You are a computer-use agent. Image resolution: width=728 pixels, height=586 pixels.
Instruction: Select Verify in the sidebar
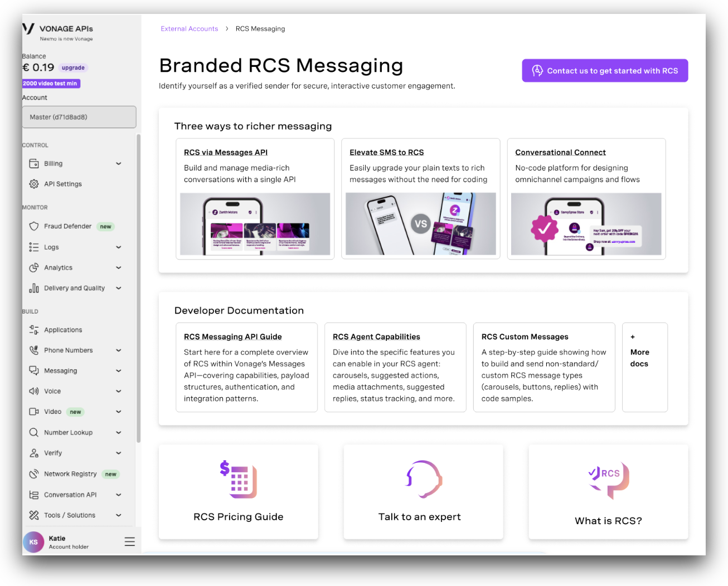point(53,453)
